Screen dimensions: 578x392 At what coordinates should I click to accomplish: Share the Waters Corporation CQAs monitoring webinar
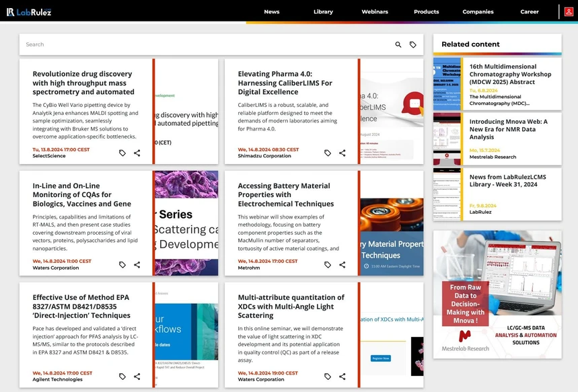(137, 265)
